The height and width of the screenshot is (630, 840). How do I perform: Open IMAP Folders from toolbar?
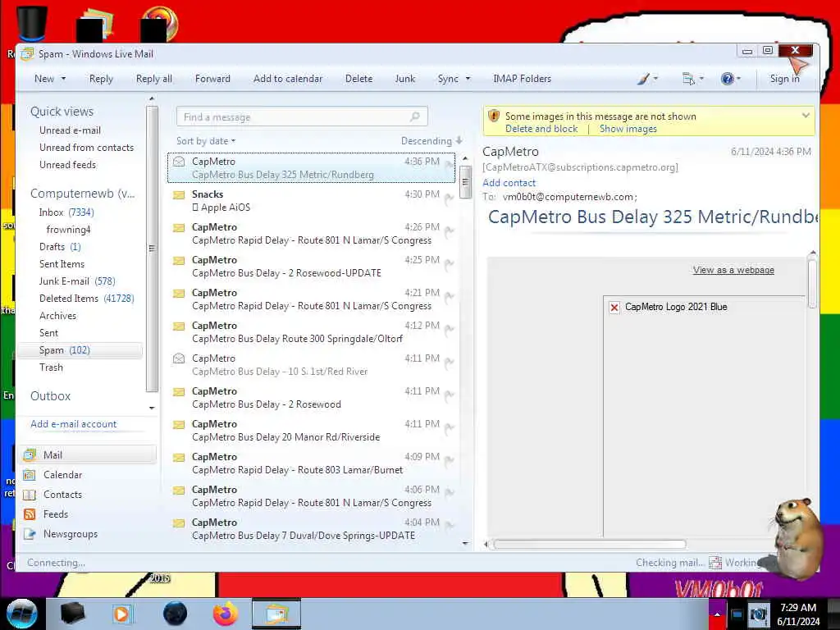[x=522, y=79]
